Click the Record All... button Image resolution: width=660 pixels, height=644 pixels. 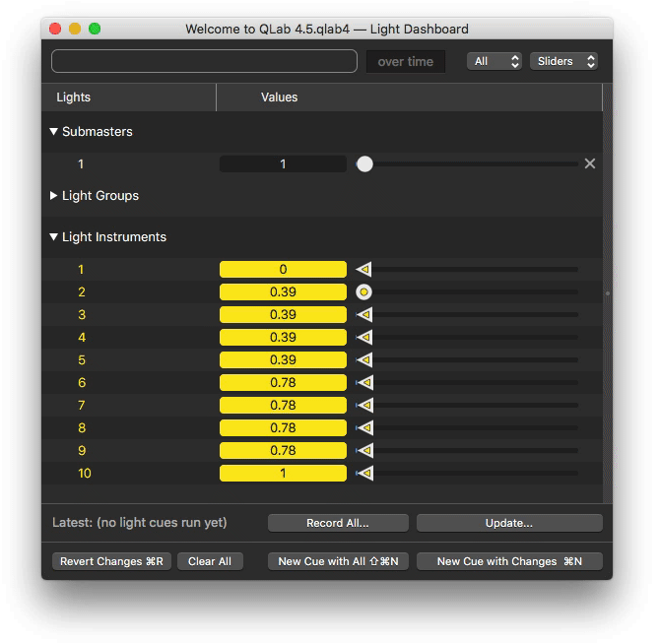(x=338, y=523)
